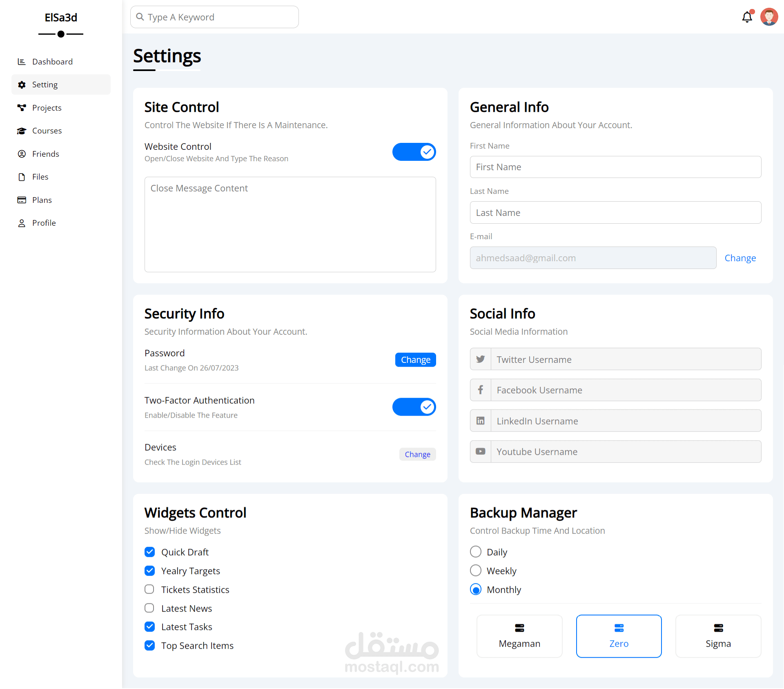Uncheck the Quick Draft widget

coord(149,552)
